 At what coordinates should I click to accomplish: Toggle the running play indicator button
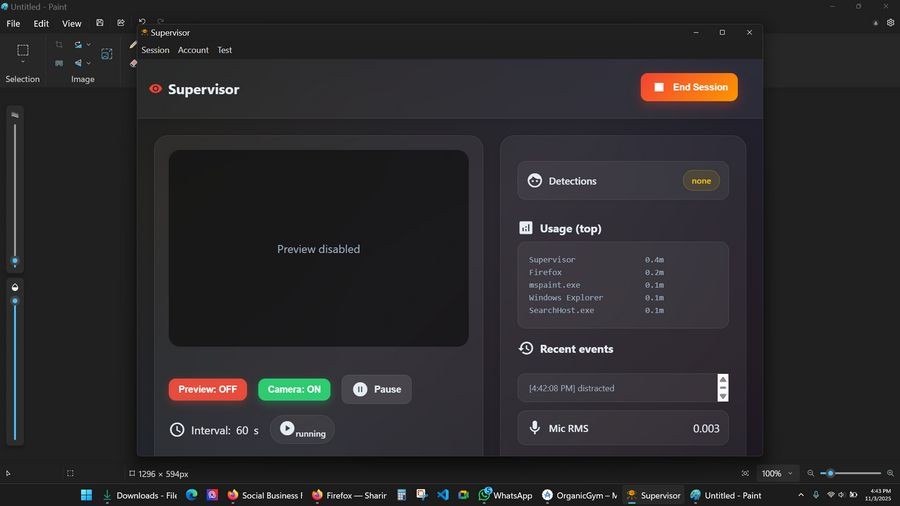(x=302, y=430)
